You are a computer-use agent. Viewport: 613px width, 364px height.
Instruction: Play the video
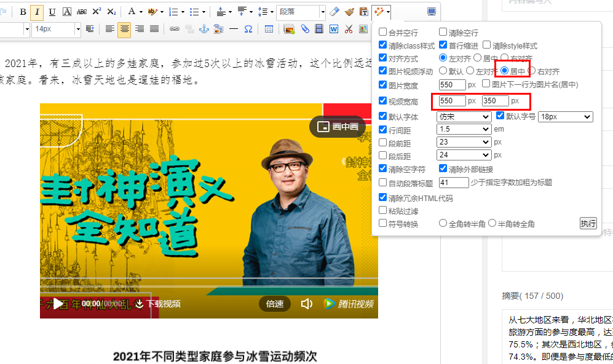click(58, 304)
